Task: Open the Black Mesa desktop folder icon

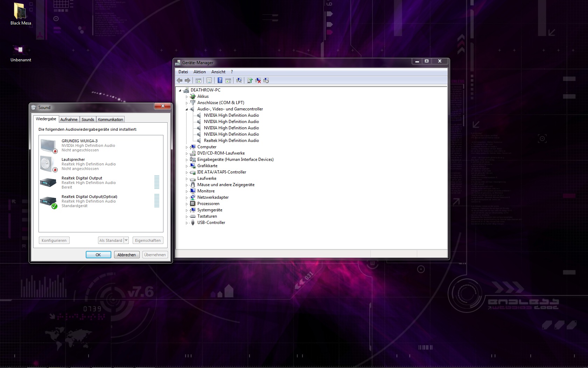Action: (x=21, y=11)
